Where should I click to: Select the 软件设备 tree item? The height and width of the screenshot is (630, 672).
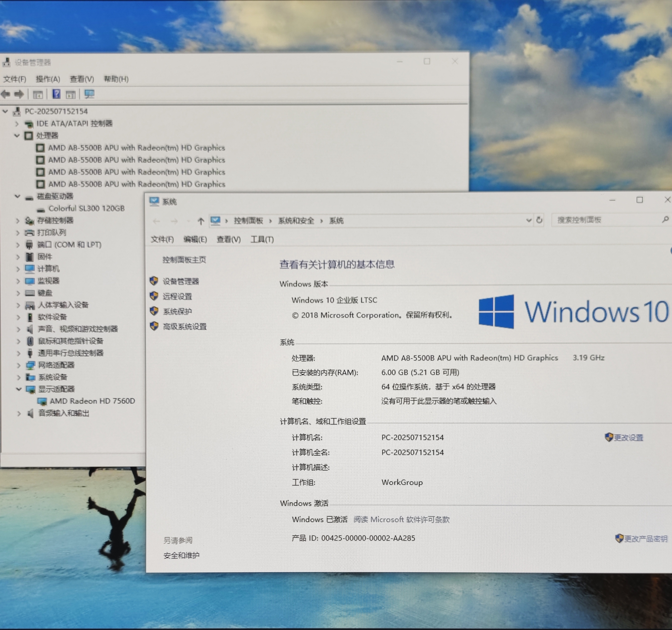point(52,317)
